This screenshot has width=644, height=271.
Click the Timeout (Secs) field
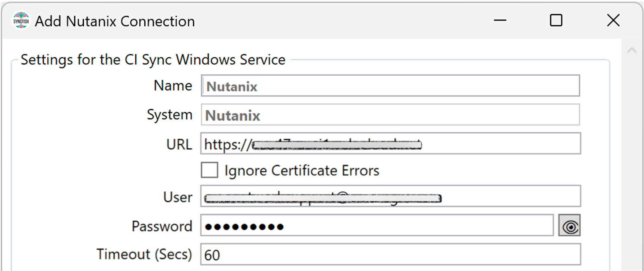pyautogui.click(x=391, y=255)
